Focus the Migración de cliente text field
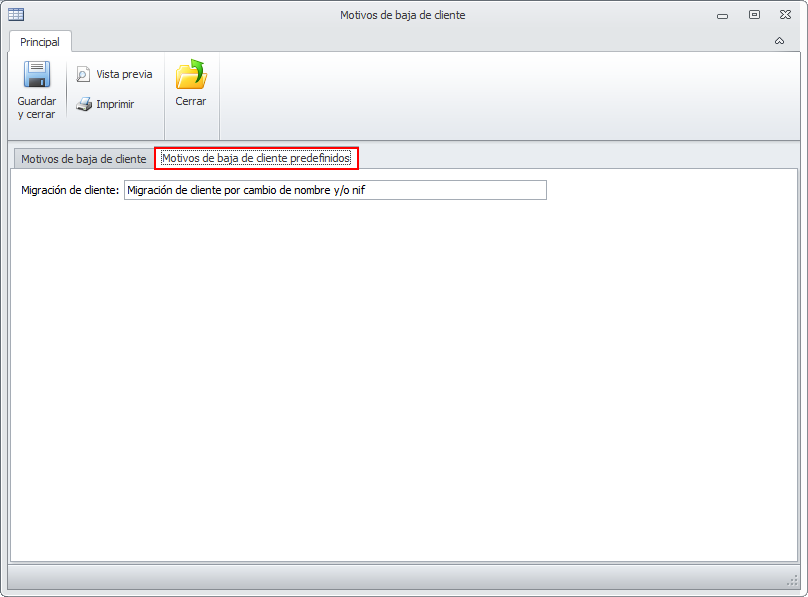This screenshot has height=597, width=808. [335, 190]
